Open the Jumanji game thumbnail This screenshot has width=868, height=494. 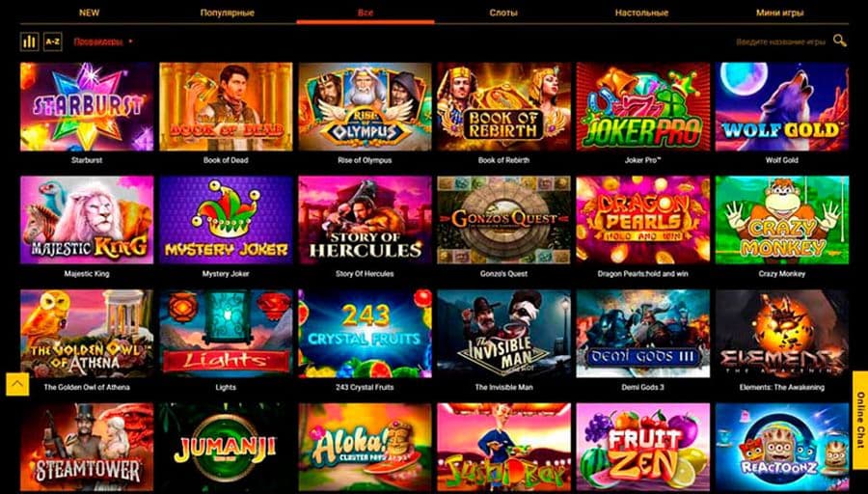click(x=226, y=448)
